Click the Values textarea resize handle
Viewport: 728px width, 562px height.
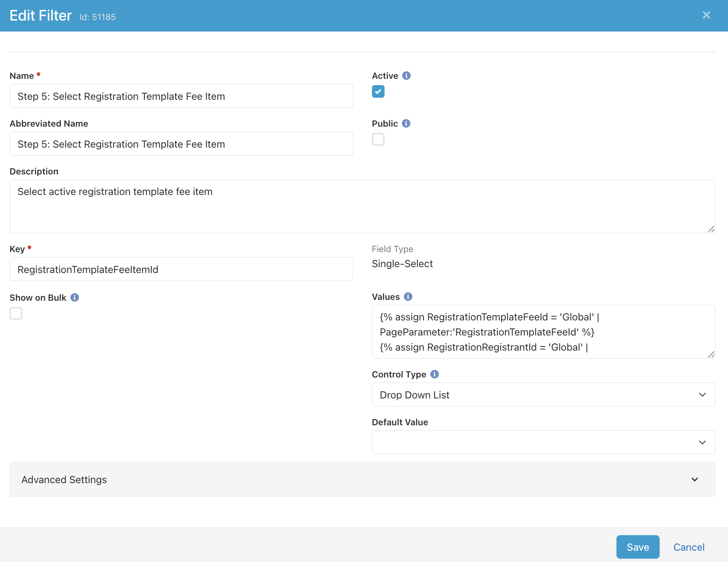(x=711, y=354)
